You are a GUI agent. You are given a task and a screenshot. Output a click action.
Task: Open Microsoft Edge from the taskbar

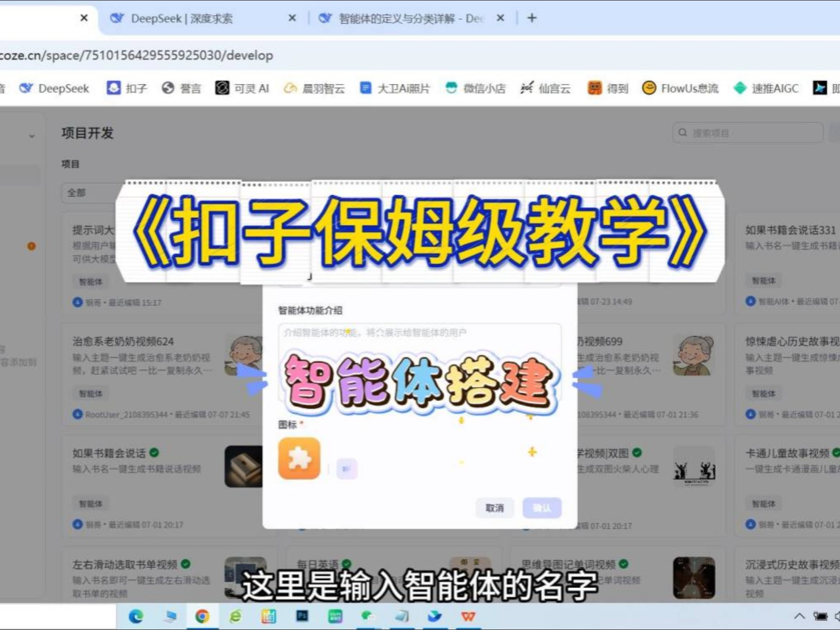136,616
